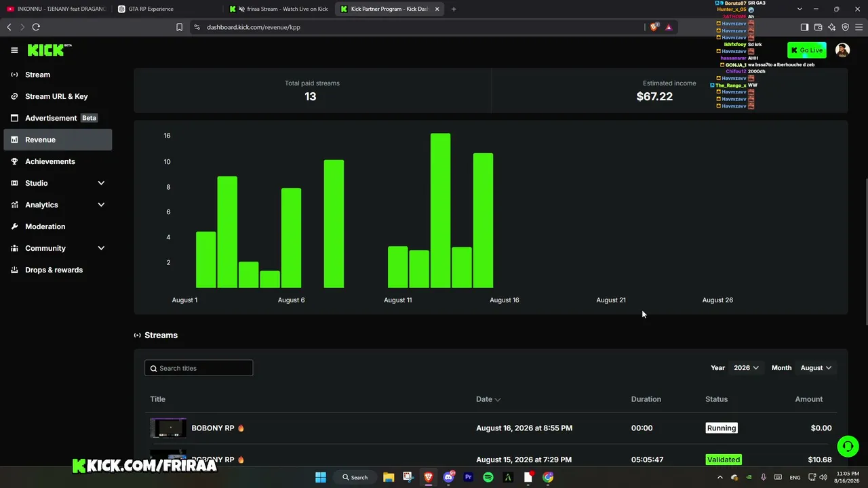
Task: Open the Leo AI sparkle icon
Action: 831,27
